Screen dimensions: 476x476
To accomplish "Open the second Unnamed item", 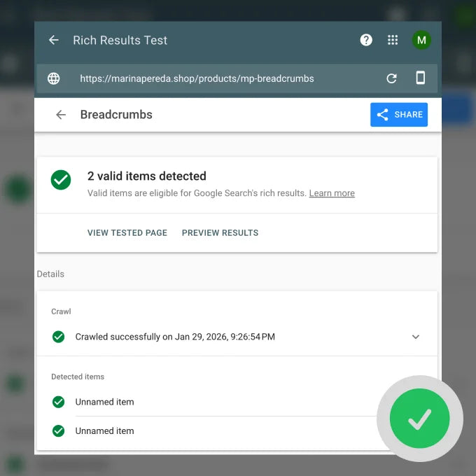I will click(x=104, y=431).
